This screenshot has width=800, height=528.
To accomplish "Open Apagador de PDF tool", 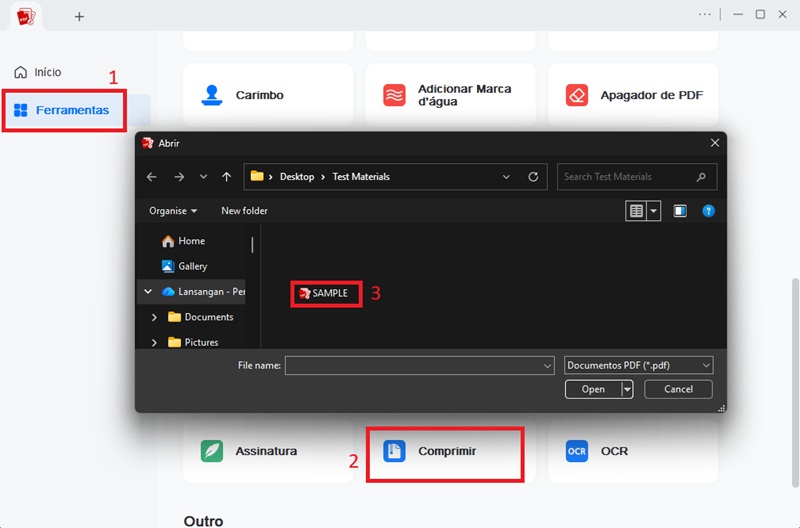I will (633, 95).
